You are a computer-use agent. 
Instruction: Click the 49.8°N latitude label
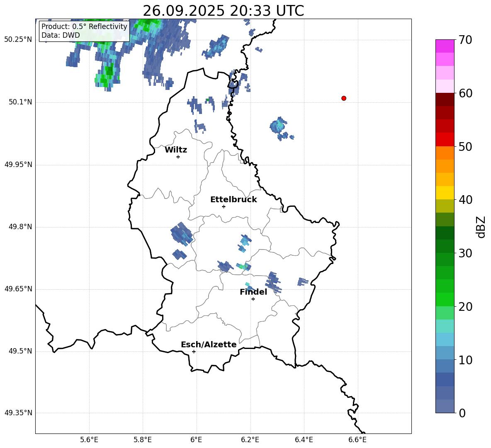point(20,227)
